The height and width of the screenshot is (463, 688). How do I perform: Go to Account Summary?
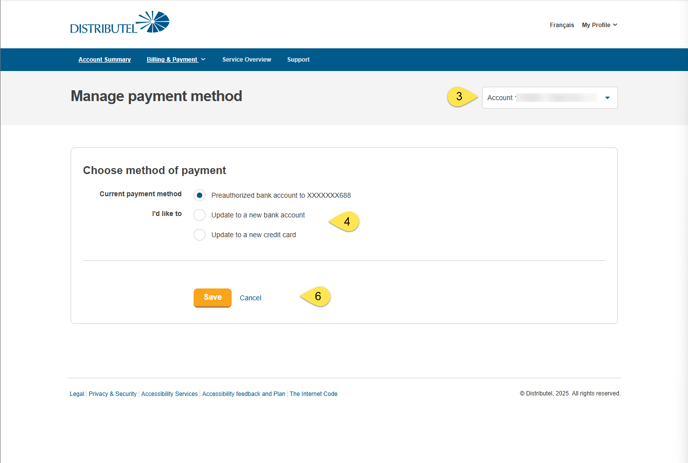click(x=104, y=60)
